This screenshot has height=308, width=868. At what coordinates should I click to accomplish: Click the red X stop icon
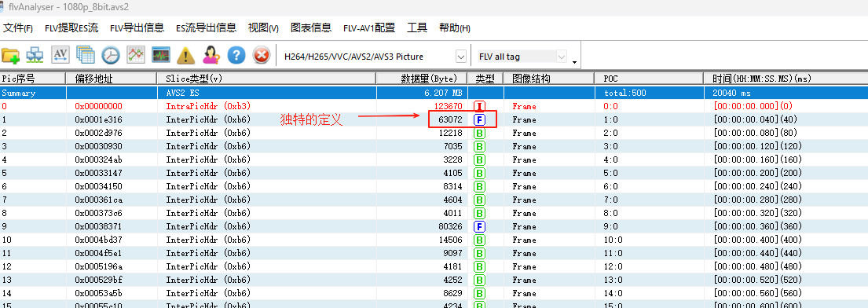point(262,55)
